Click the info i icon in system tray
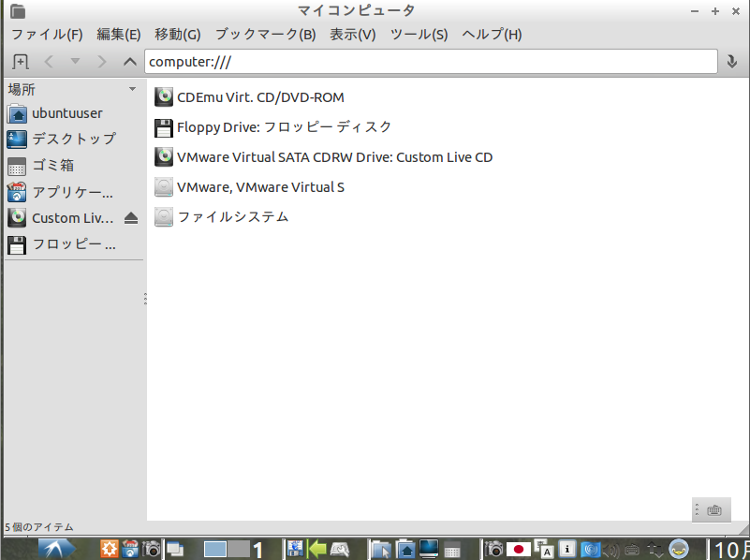This screenshot has height=560, width=750. 567,549
